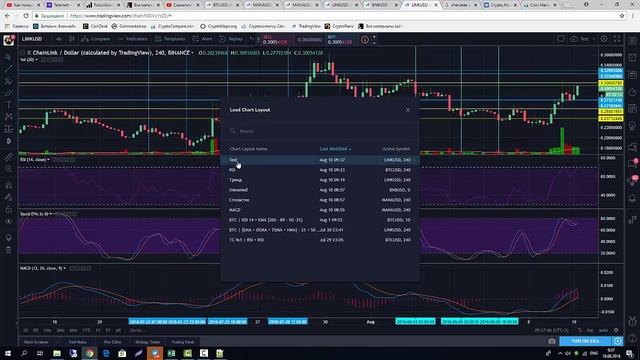Start bar Replay mode
The height and width of the screenshot is (360, 640).
[x=231, y=39]
